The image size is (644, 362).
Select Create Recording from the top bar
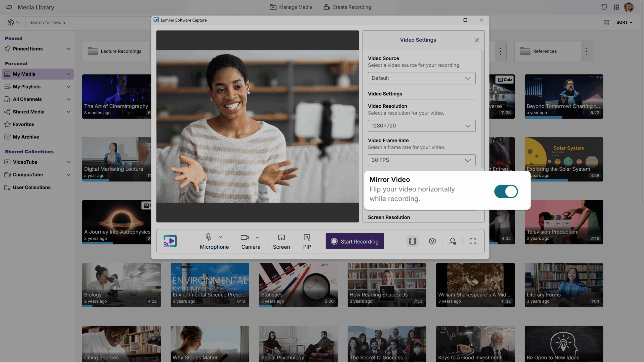(347, 7)
